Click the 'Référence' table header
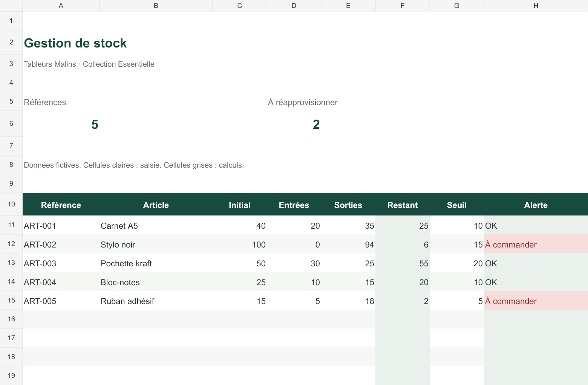The image size is (588, 385). (x=61, y=205)
